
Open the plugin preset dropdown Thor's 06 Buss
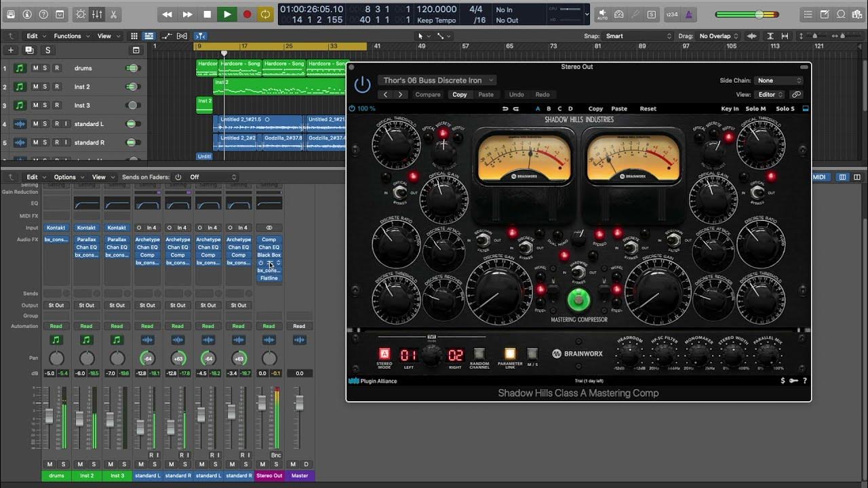coord(437,80)
